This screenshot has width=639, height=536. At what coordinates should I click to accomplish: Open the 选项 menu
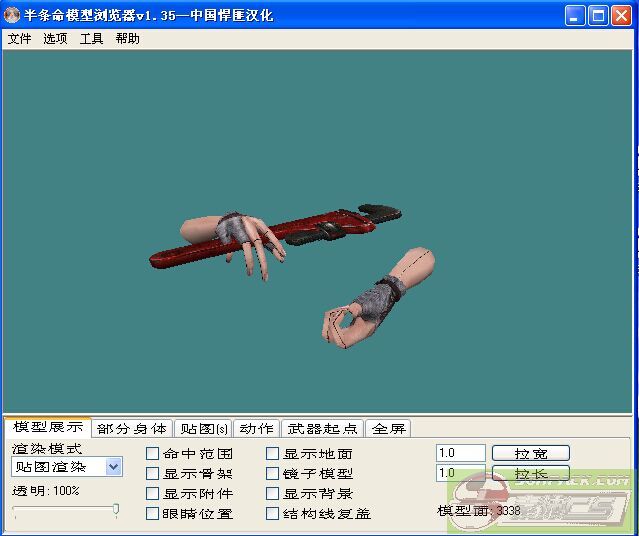click(55, 39)
